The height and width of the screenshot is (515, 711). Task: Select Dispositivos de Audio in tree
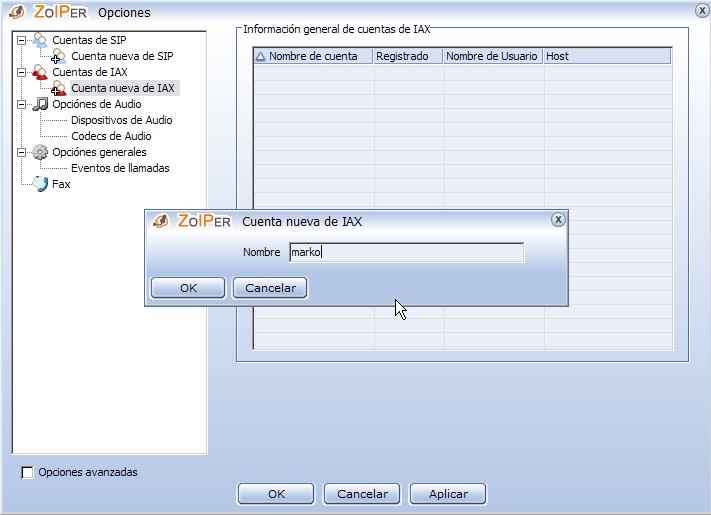coord(121,120)
